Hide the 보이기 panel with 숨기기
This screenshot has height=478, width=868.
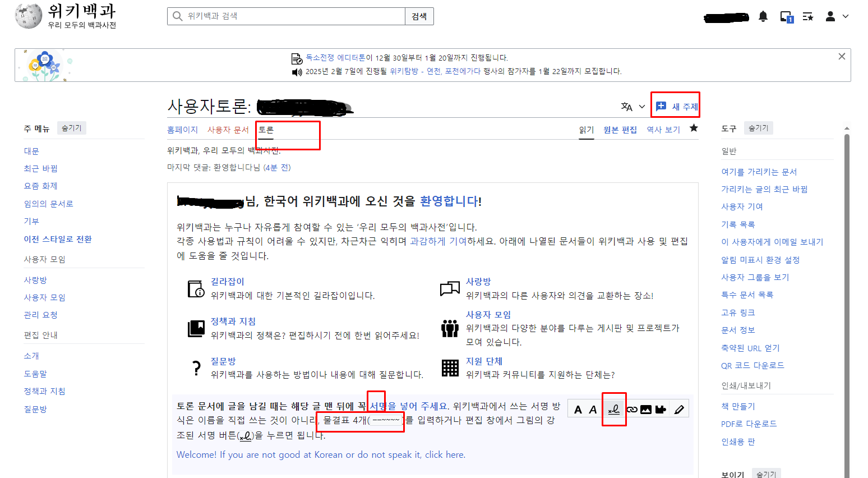pyautogui.click(x=766, y=474)
